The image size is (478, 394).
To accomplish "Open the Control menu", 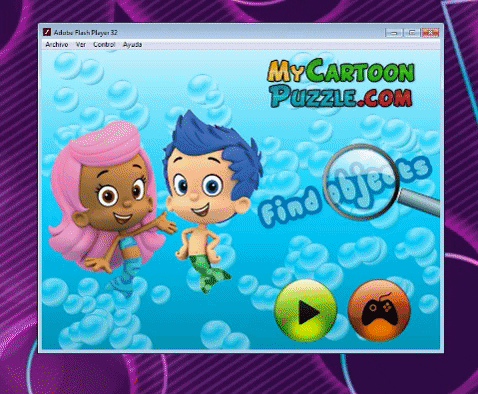I will [x=104, y=44].
